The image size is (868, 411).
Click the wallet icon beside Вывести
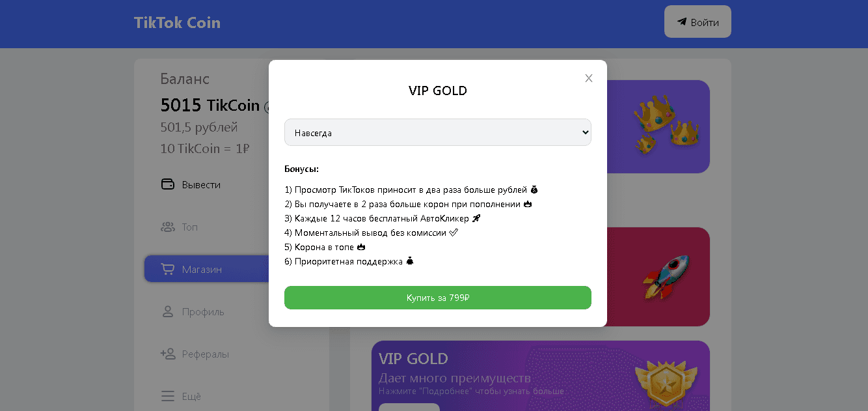point(168,184)
